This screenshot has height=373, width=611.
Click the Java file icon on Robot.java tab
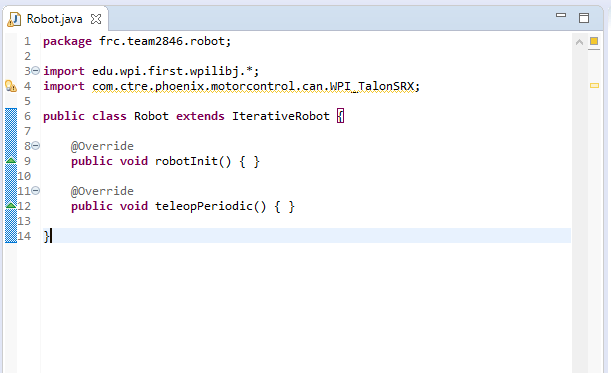tap(14, 19)
